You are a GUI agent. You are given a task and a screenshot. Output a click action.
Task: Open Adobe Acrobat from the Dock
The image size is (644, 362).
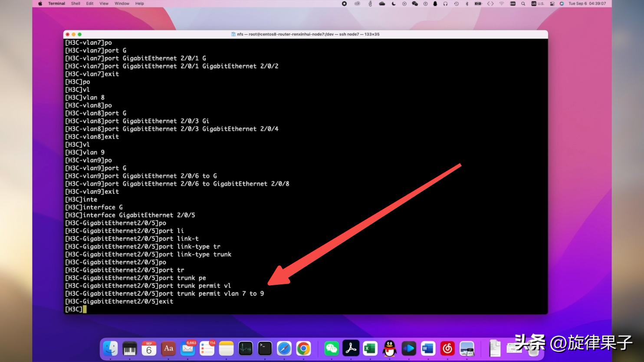[x=351, y=348]
